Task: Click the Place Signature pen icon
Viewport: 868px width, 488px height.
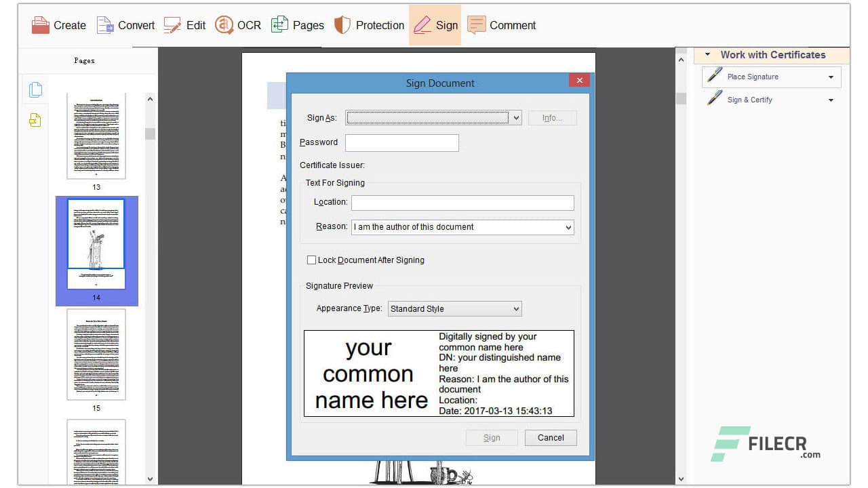Action: point(714,76)
